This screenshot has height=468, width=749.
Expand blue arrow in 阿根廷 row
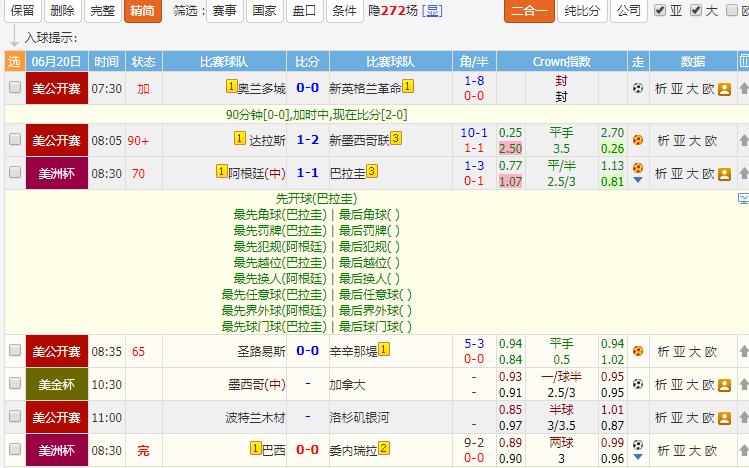tap(638, 180)
